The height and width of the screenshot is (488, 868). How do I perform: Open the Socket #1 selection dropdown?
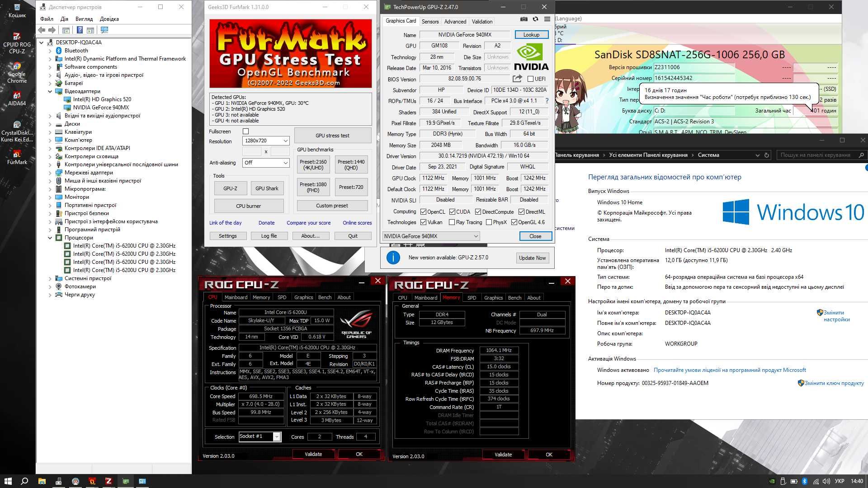click(259, 436)
